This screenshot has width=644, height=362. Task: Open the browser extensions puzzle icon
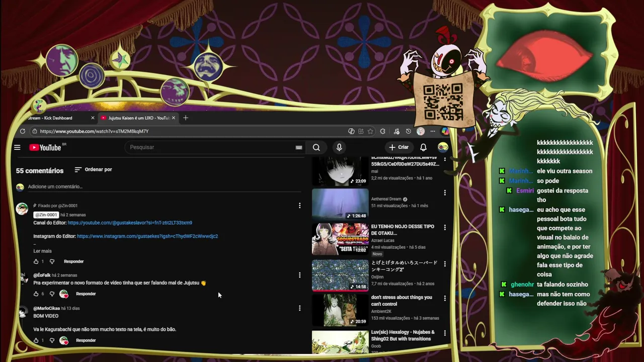[x=383, y=131]
